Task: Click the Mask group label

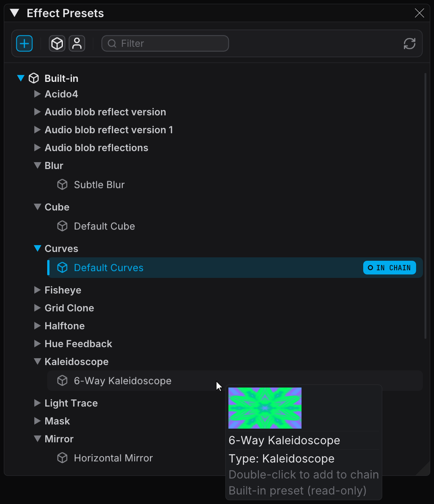Action: point(57,421)
